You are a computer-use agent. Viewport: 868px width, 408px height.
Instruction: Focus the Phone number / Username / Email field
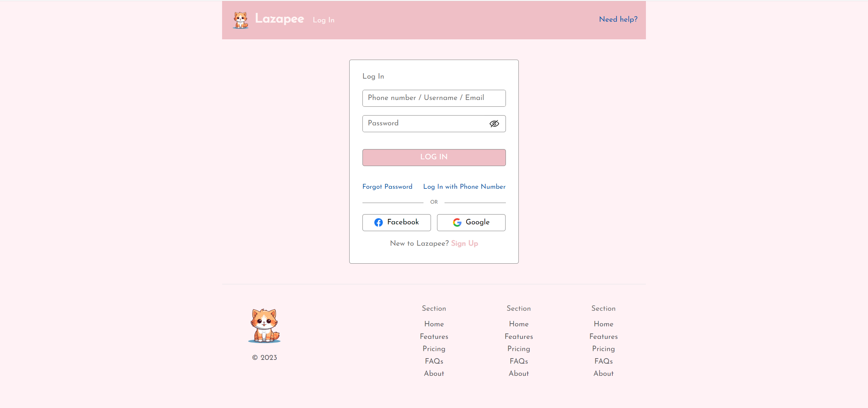tap(434, 98)
